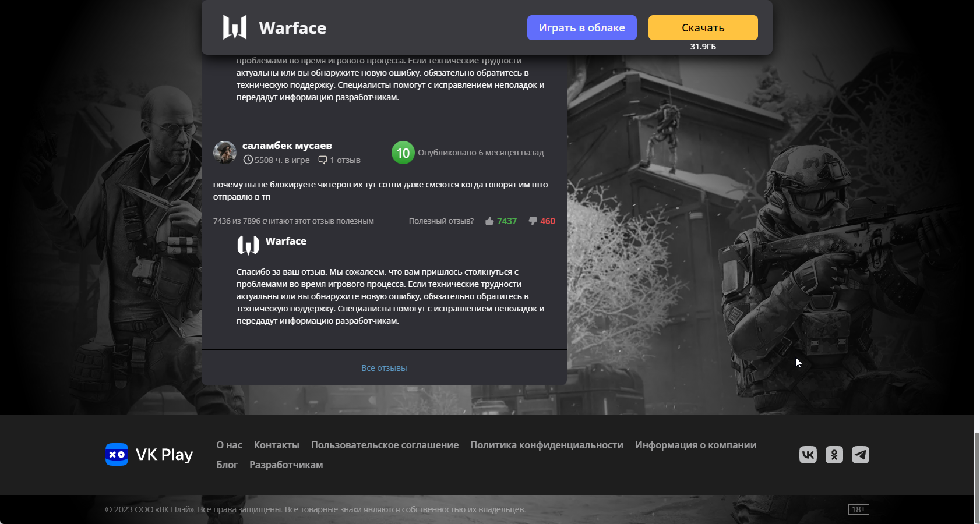The height and width of the screenshot is (524, 980).
Task: Open the 'Контакты' footer link
Action: 276,445
